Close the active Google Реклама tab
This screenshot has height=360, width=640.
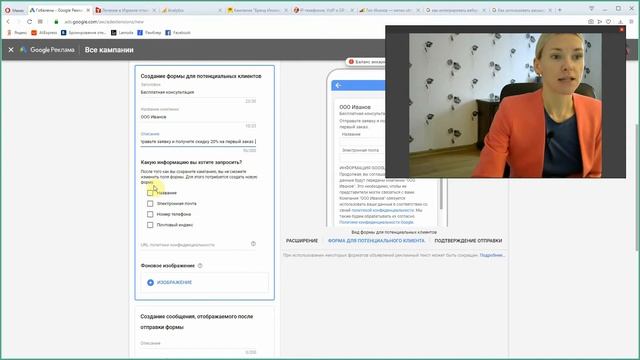[88, 10]
